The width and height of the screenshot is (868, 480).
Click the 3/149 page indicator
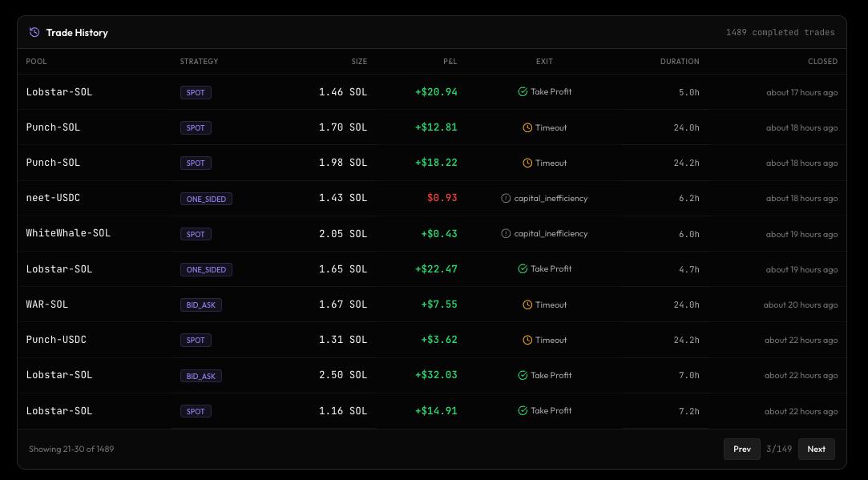pos(779,449)
